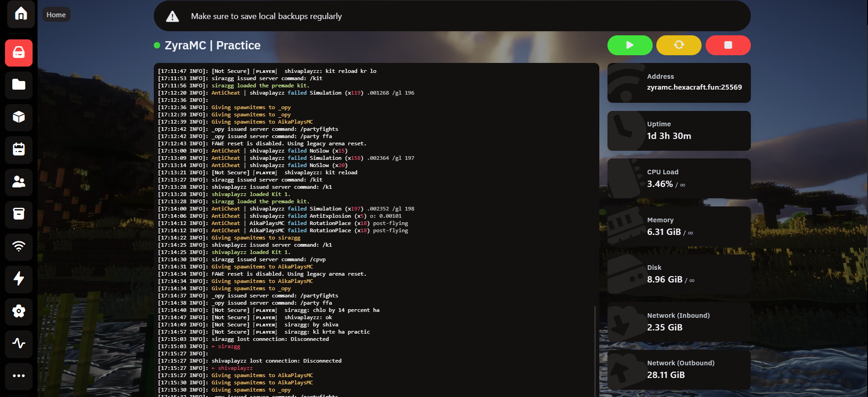
Task: Open the settings gear icon
Action: (19, 311)
